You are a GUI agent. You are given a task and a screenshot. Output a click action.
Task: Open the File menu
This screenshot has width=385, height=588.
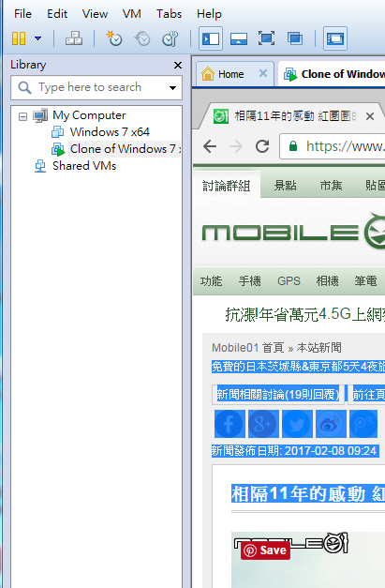tap(22, 14)
